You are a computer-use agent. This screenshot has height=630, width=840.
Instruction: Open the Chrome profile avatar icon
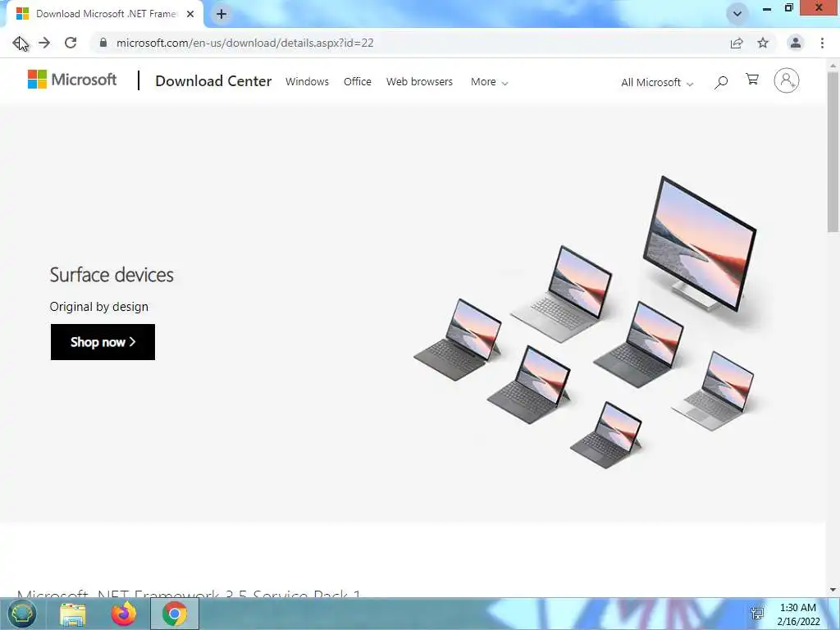pos(796,43)
